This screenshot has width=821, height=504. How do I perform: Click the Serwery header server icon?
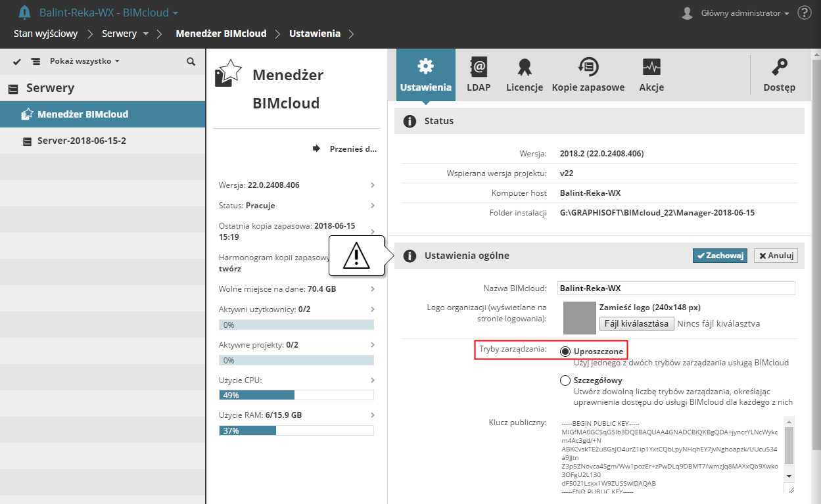click(x=13, y=89)
